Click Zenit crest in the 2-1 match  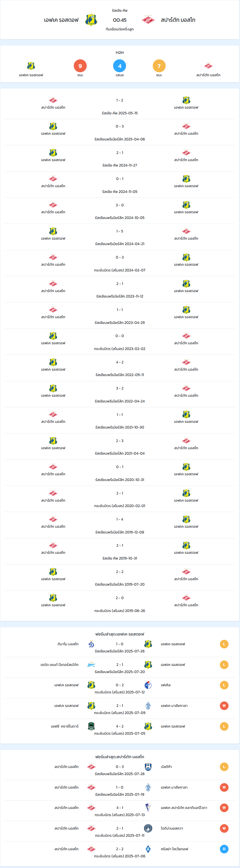pyautogui.click(x=91, y=664)
